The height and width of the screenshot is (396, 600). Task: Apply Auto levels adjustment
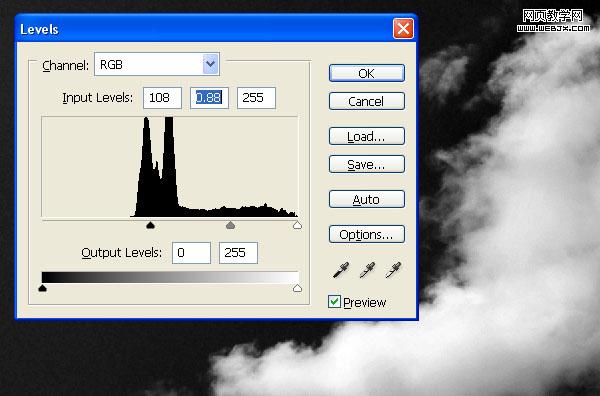coord(367,199)
